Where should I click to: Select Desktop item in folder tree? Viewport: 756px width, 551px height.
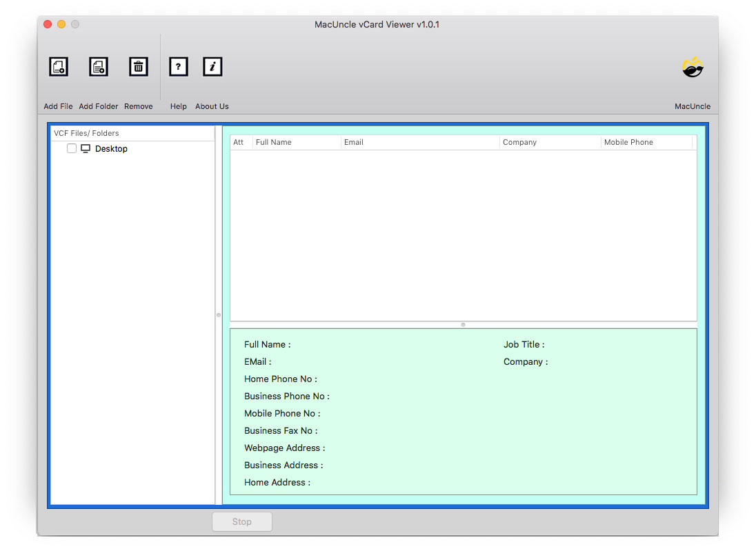pyautogui.click(x=111, y=149)
